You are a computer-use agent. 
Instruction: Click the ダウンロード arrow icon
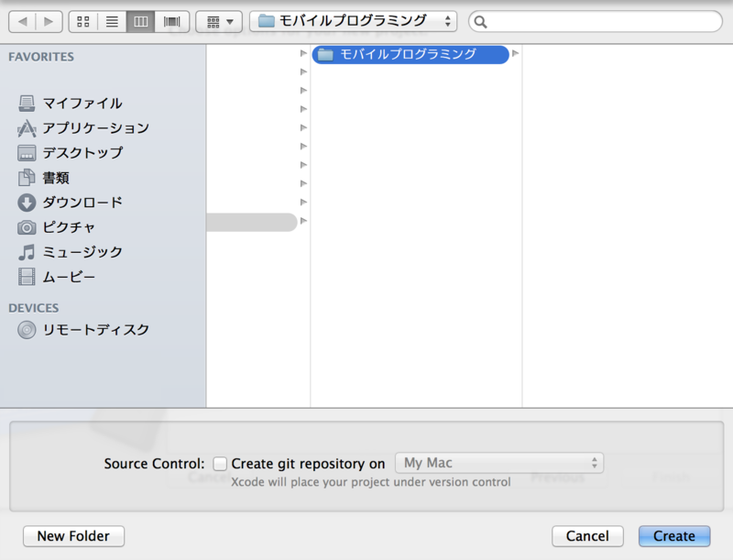click(27, 203)
